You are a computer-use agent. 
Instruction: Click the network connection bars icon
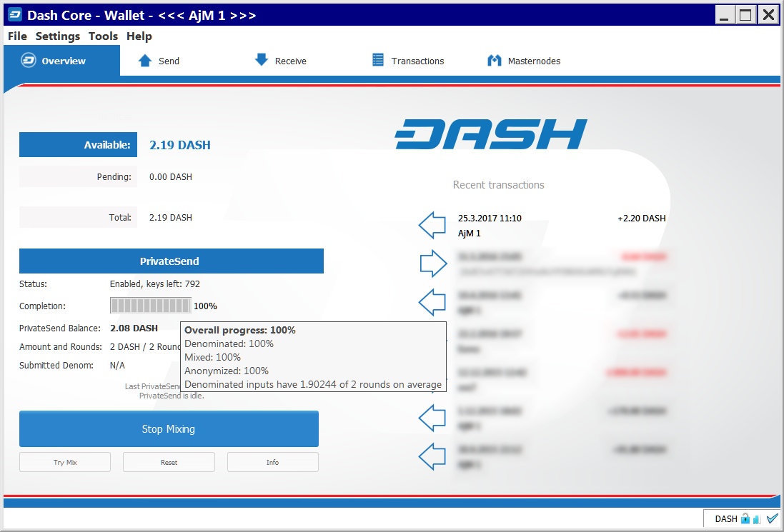click(x=757, y=519)
